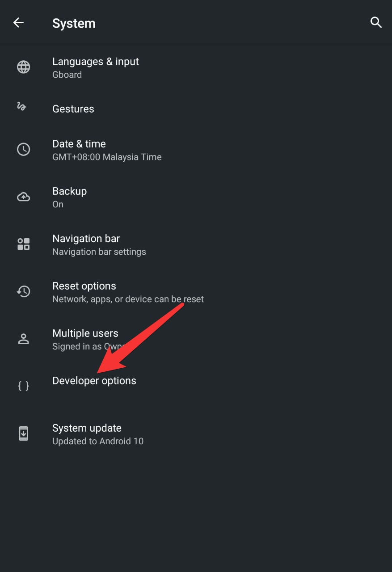Screen dimensions: 392x572
Task: Tap the back arrow icon
Action: (18, 23)
